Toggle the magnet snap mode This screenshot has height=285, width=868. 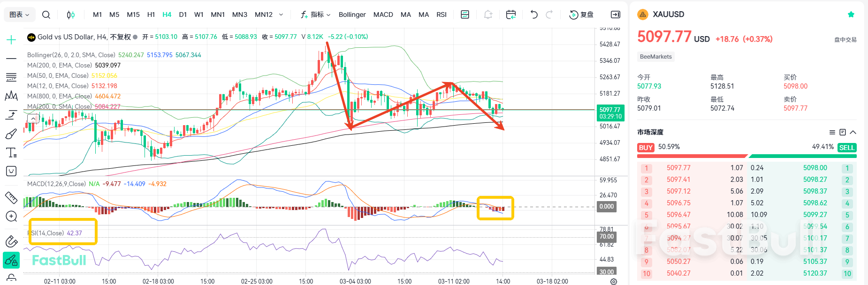(x=11, y=241)
